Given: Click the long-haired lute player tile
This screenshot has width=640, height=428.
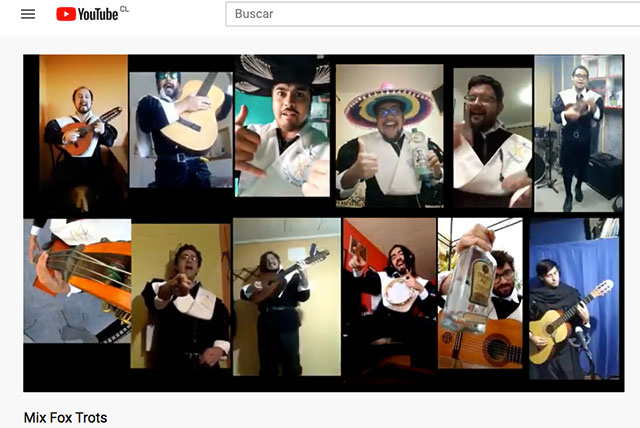Looking at the screenshot, I should tap(285, 296).
